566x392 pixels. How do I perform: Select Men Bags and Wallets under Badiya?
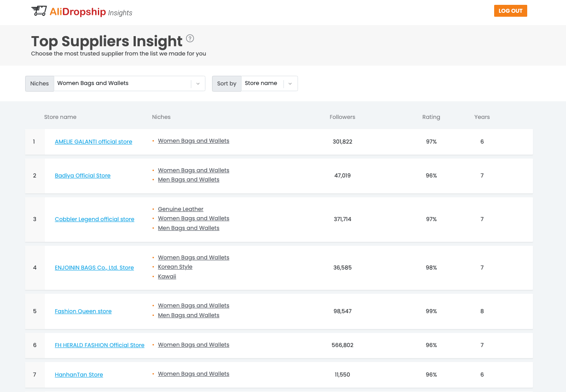pyautogui.click(x=188, y=179)
